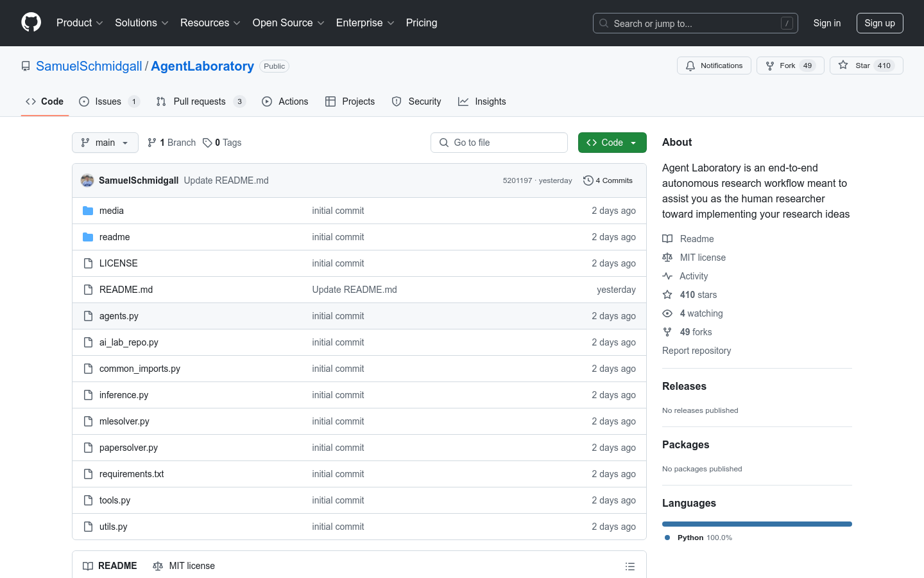Open the papersolver.py file
The width and height of the screenshot is (924, 578).
pos(128,448)
